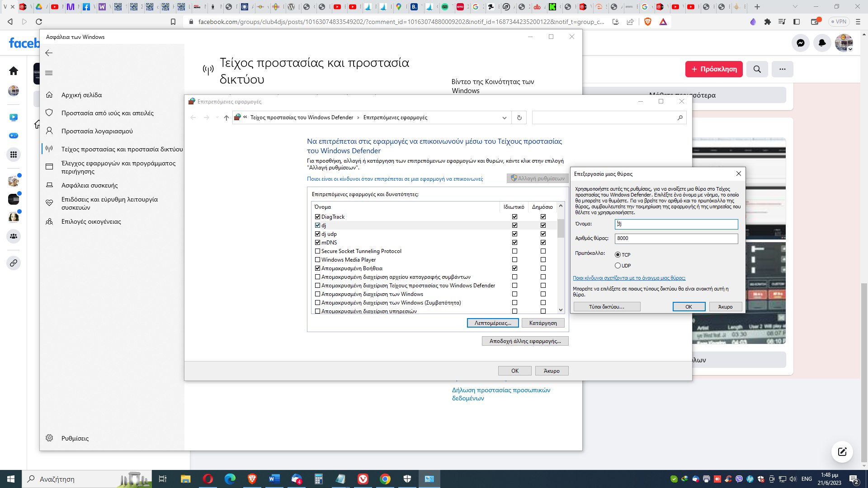Screen dimensions: 868x488
Task: Open Calculator from taskbar
Action: [319, 479]
